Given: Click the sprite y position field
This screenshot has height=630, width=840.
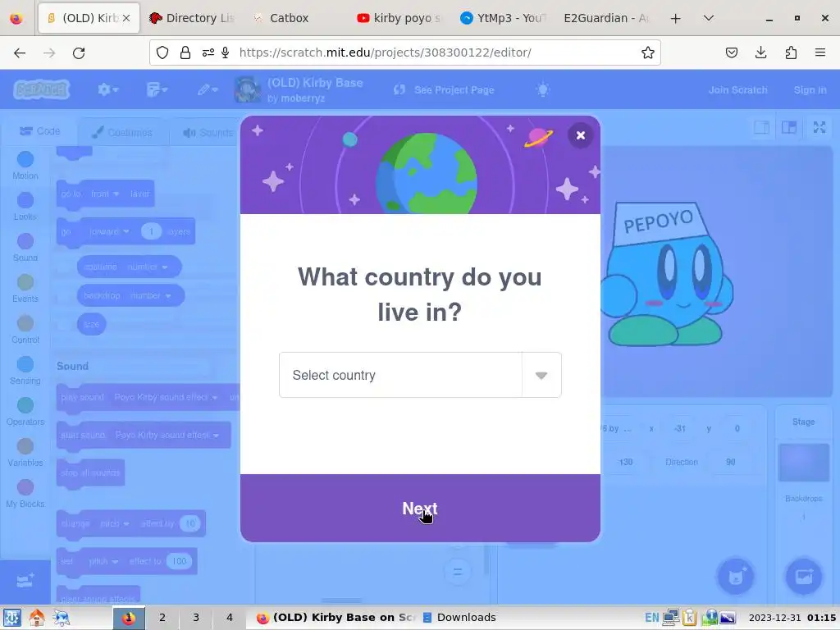Looking at the screenshot, I should click(737, 428).
